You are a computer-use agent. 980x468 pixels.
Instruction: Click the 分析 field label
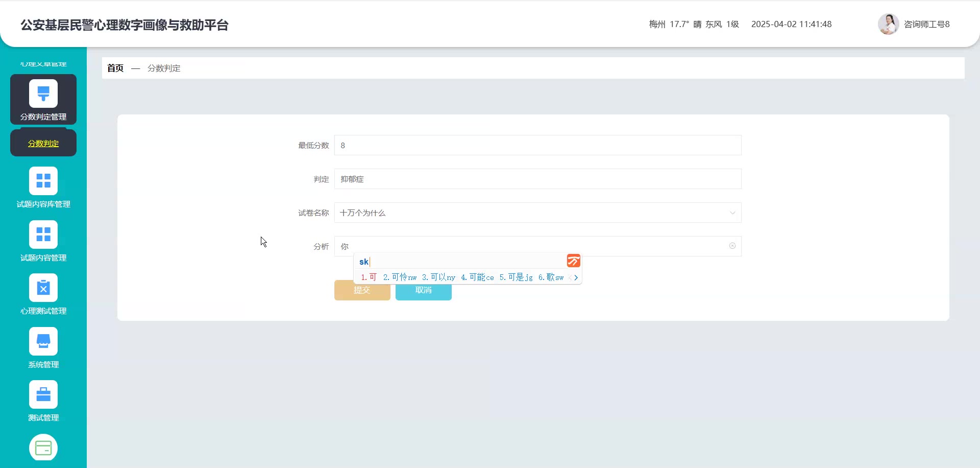point(321,246)
